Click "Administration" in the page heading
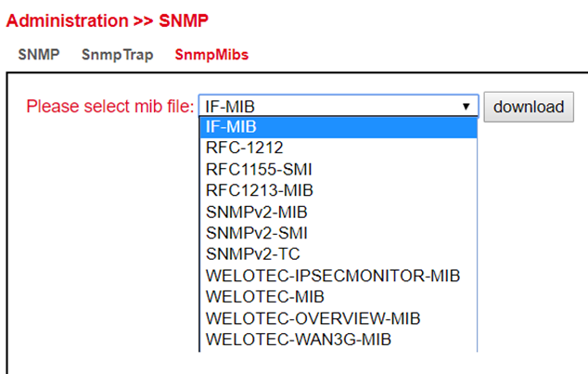The image size is (588, 374). [67, 19]
